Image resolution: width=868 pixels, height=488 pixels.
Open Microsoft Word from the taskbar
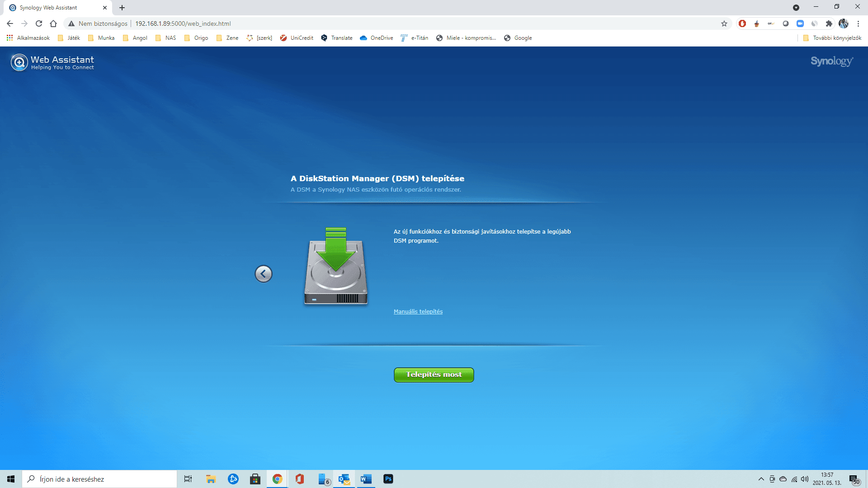(x=365, y=479)
